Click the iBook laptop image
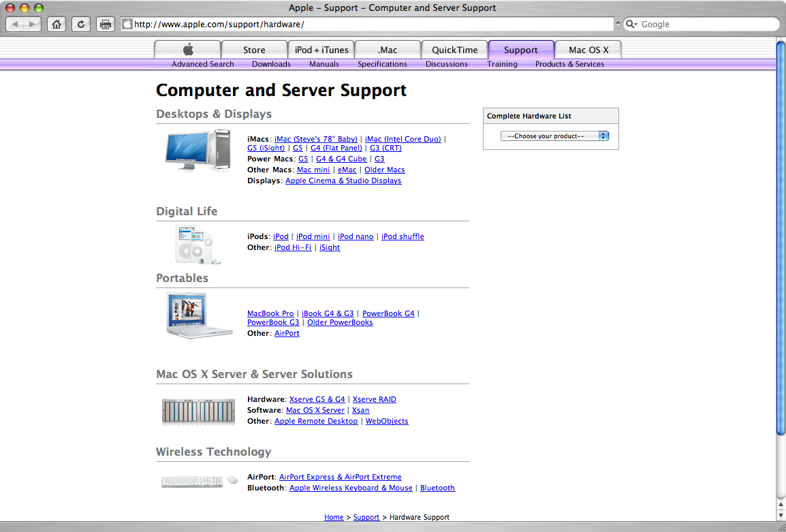 tap(199, 315)
